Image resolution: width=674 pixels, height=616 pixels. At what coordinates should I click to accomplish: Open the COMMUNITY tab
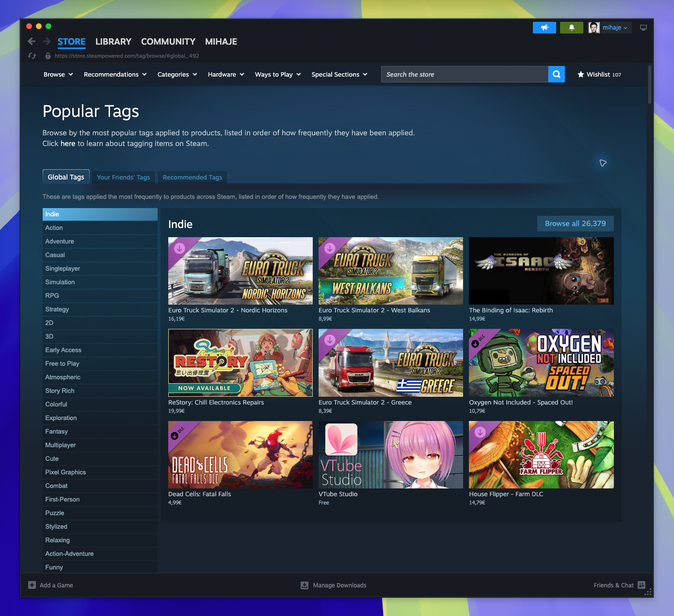(168, 42)
